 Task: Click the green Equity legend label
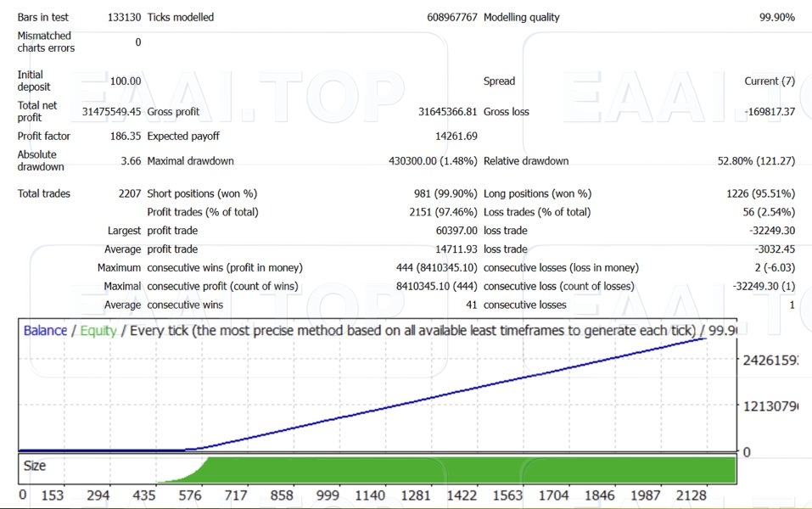98,331
